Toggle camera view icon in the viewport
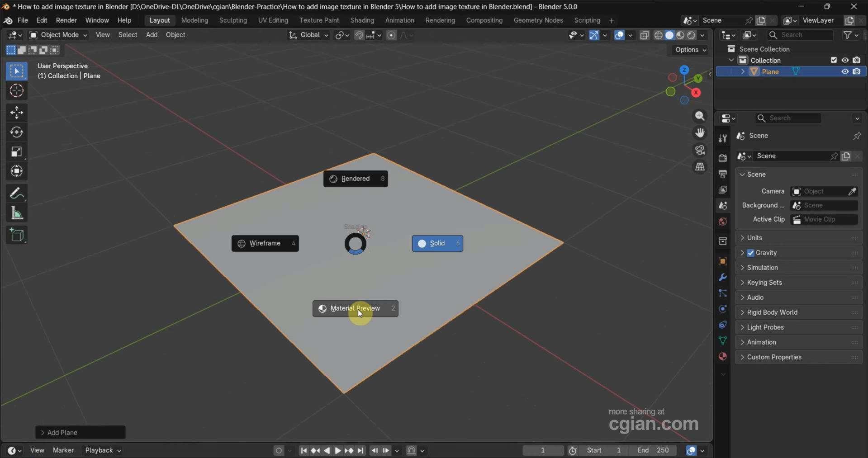868x458 pixels. [700, 150]
